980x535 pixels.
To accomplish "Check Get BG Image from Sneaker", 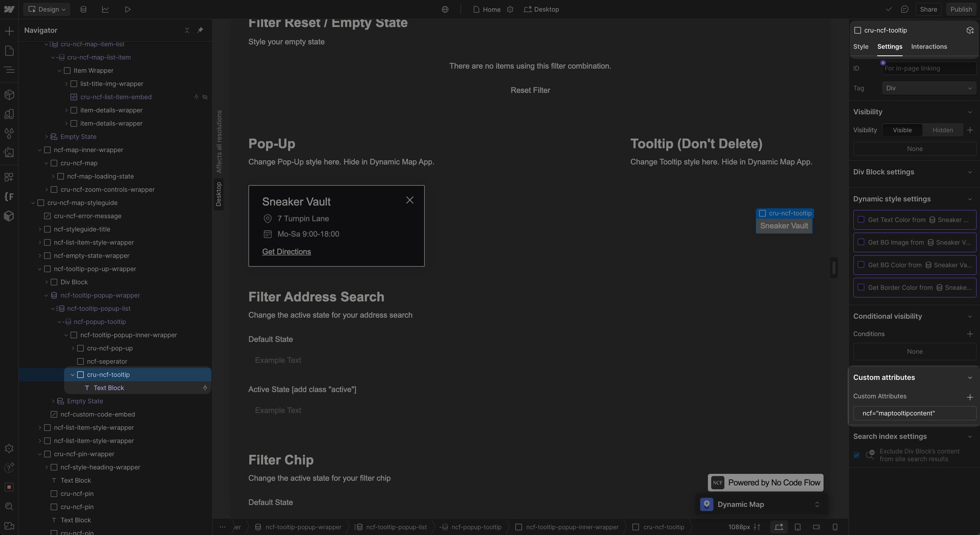I will pos(861,242).
